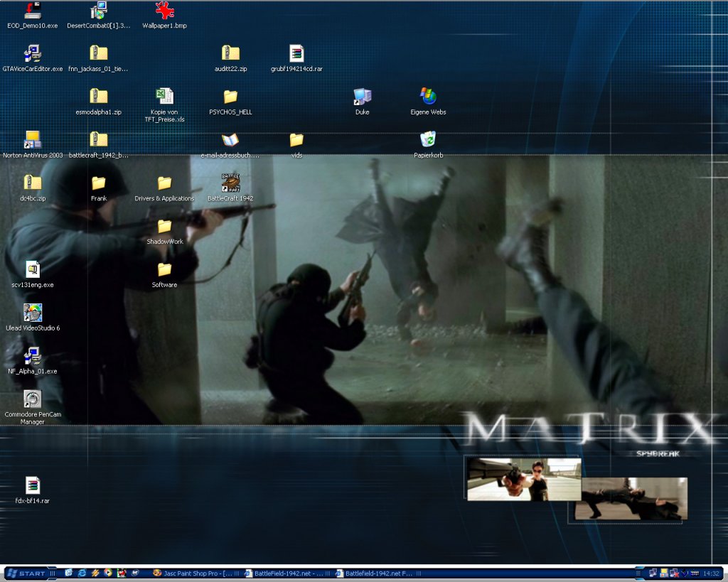The image size is (728, 582).
Task: Click first network computers icon in system tray
Action: click(x=653, y=573)
